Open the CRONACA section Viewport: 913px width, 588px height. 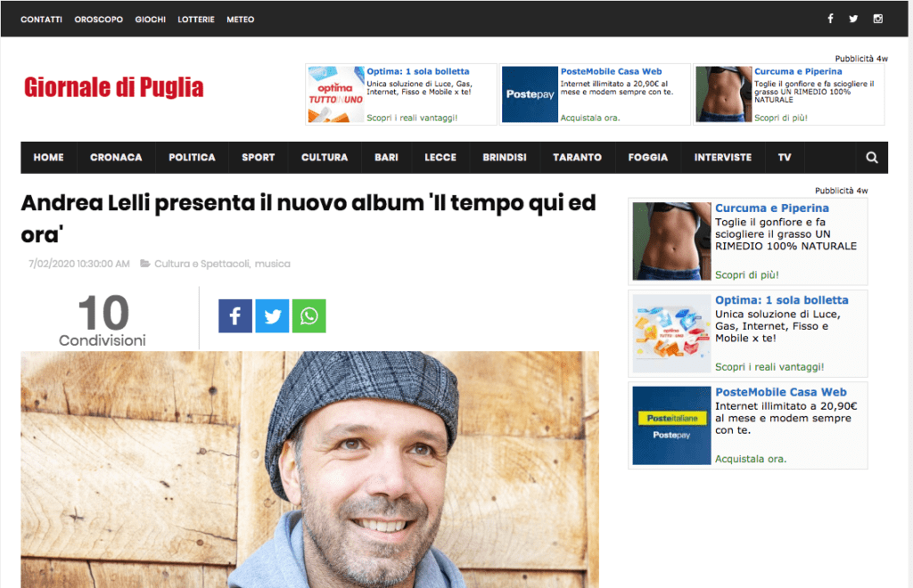116,157
